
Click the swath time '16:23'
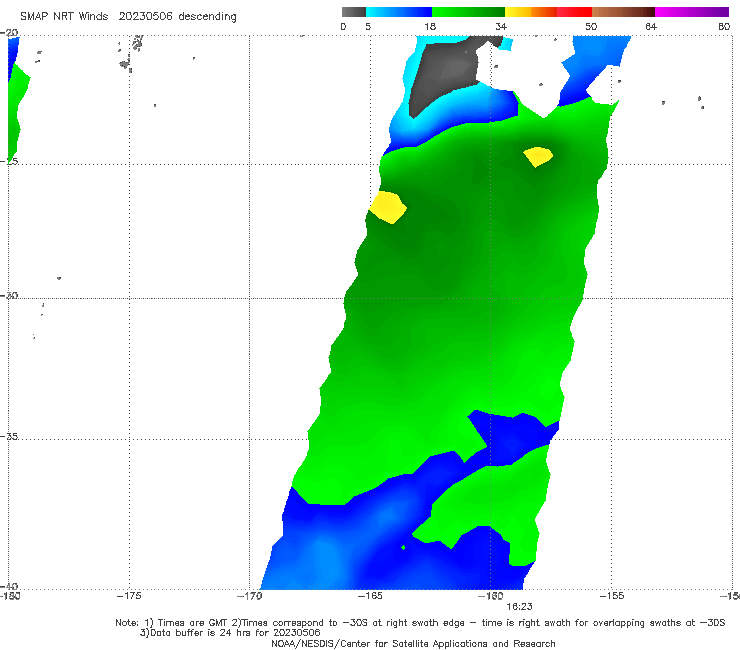pos(519,607)
